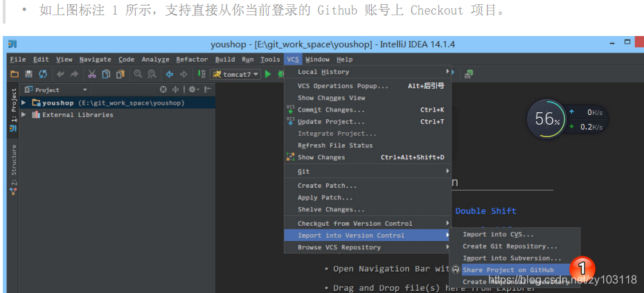
Task: Click the blue Back navigation arrow
Action: point(169,74)
